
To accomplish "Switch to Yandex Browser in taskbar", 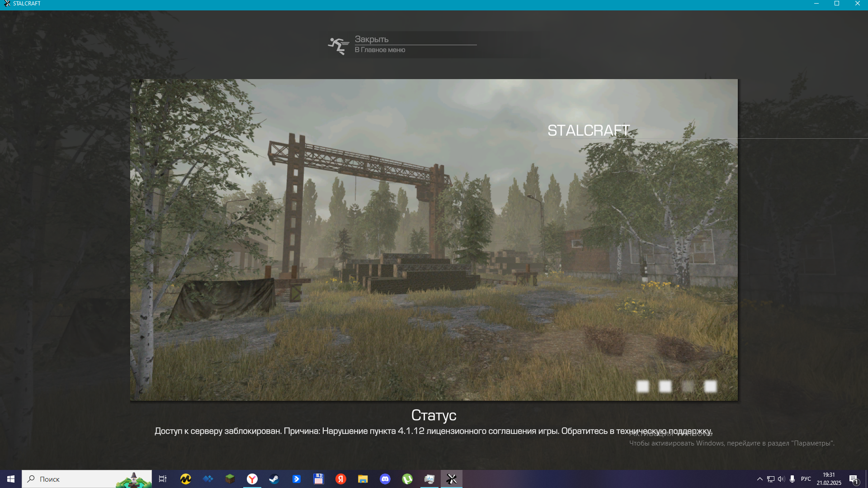I will tap(252, 479).
